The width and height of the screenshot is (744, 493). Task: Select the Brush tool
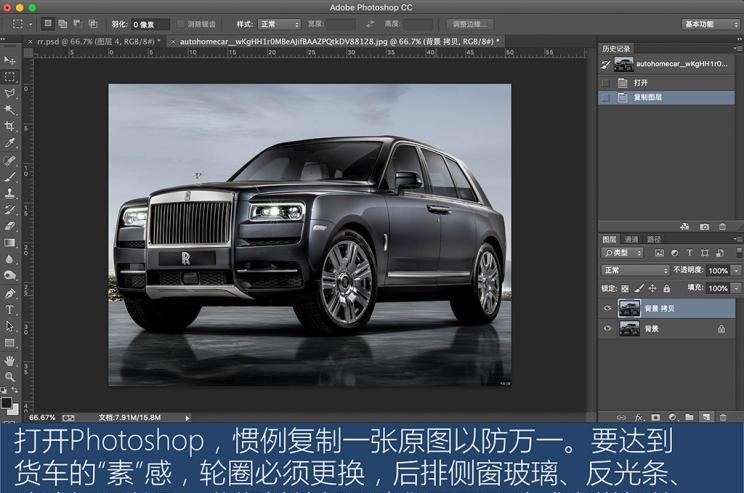[9, 177]
